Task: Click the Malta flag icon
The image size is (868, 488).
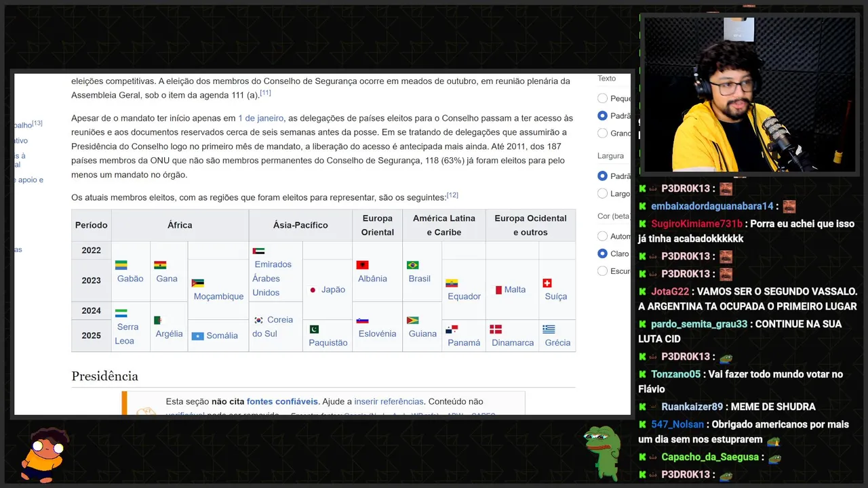Action: tap(498, 289)
